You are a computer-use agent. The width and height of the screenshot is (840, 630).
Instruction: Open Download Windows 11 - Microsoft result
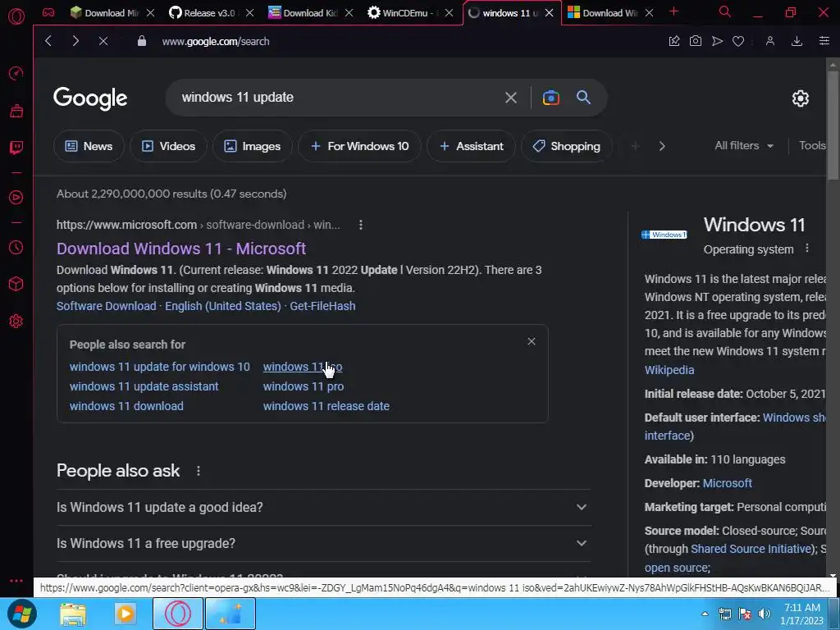click(x=181, y=249)
